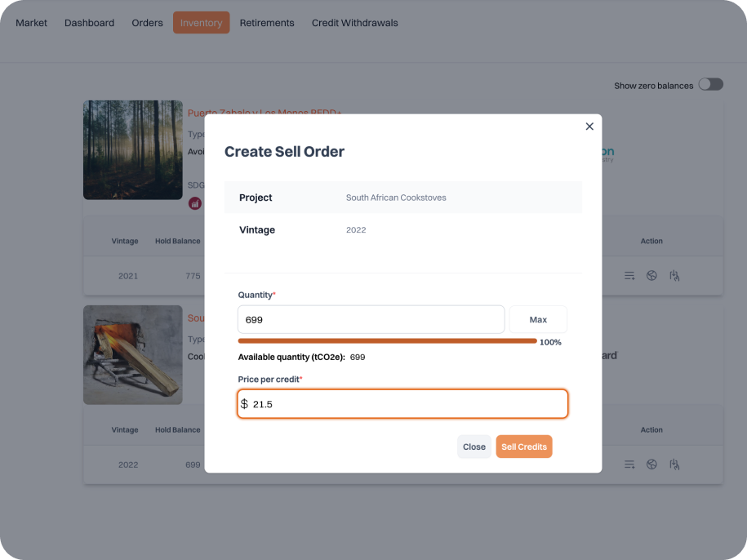Click the globe icon in 2021 vintage row

pyautogui.click(x=651, y=276)
